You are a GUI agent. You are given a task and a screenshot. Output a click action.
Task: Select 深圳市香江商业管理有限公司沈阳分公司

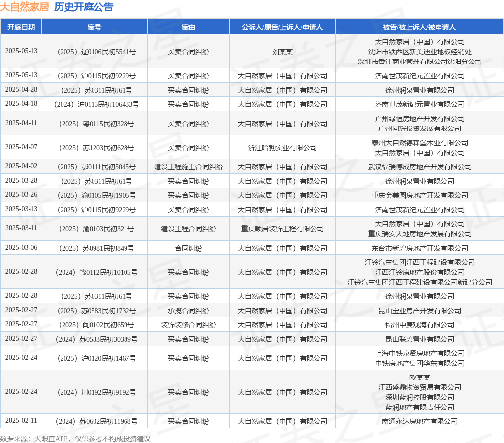coord(419,62)
